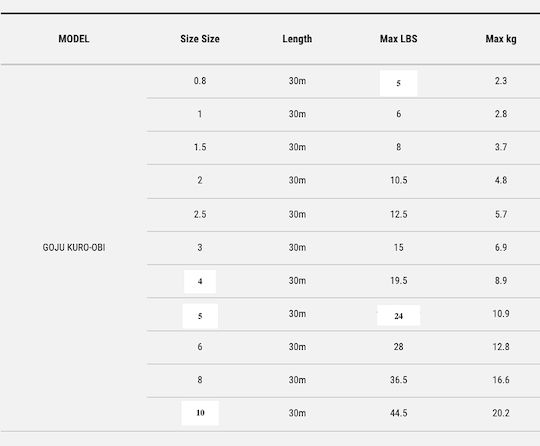
Task: Click the Max LBS column header
Action: [x=398, y=39]
